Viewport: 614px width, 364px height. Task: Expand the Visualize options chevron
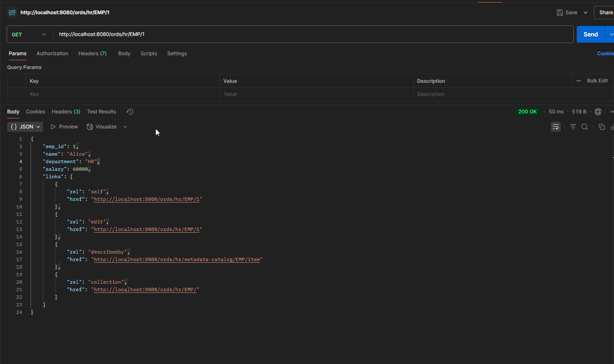click(125, 127)
